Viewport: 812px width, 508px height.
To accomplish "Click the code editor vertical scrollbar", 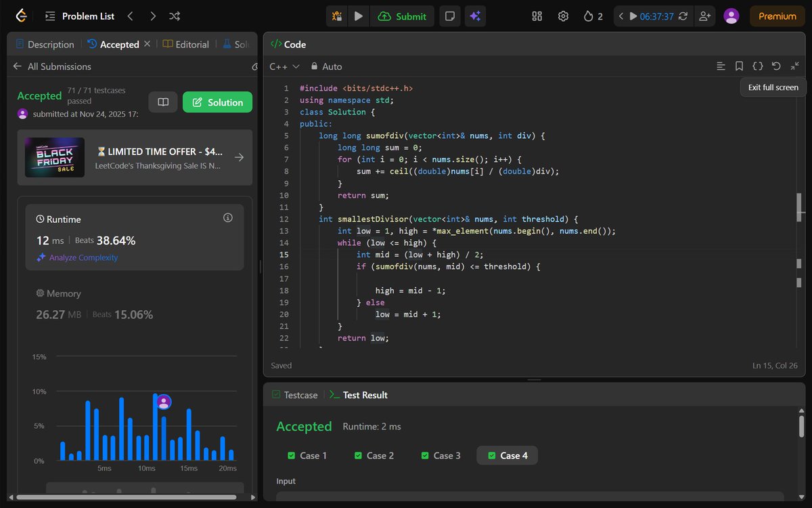I will (x=799, y=207).
